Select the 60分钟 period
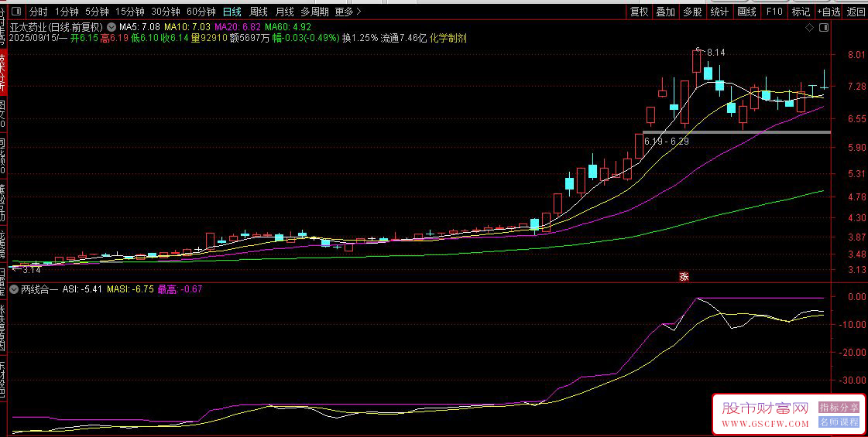The width and height of the screenshot is (868, 437). click(201, 11)
